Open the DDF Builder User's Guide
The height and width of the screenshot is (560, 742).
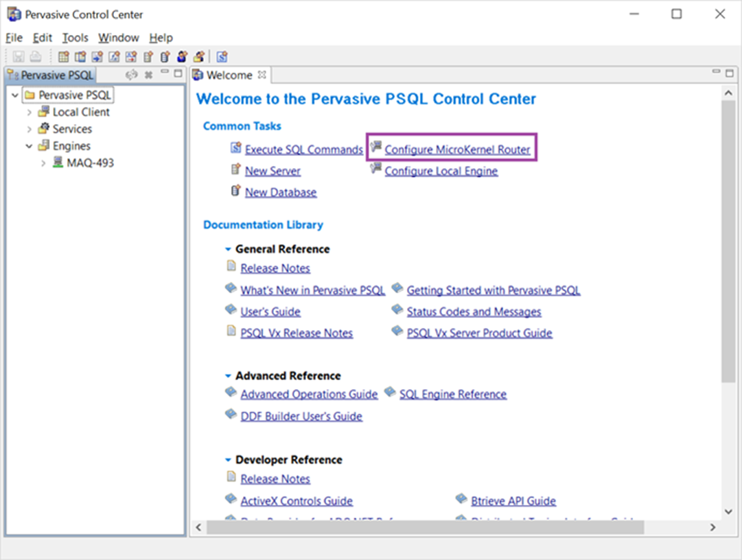[x=301, y=416]
